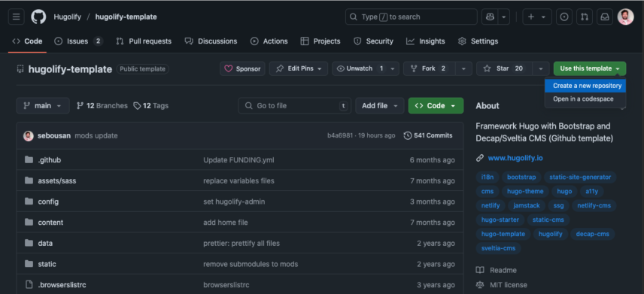Click the hugo-theme topic tag
The width and height of the screenshot is (644, 294).
(525, 191)
